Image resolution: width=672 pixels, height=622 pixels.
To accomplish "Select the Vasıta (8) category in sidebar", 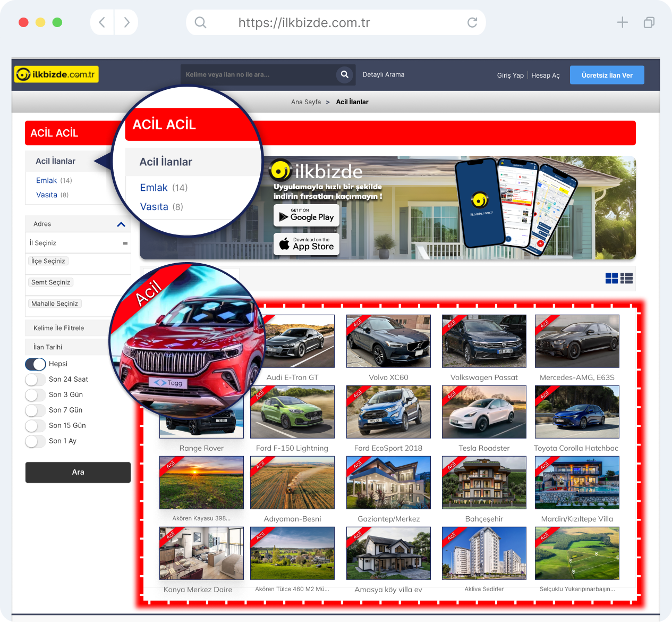I will (x=52, y=195).
